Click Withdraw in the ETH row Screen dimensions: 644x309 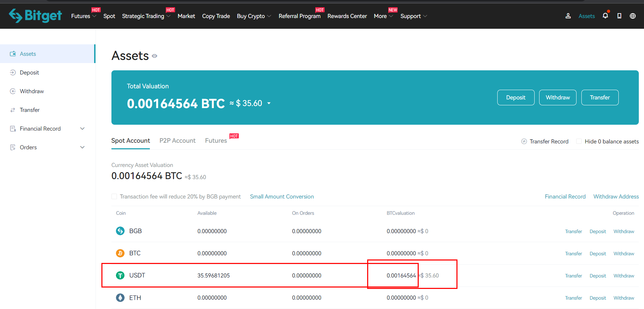624,298
